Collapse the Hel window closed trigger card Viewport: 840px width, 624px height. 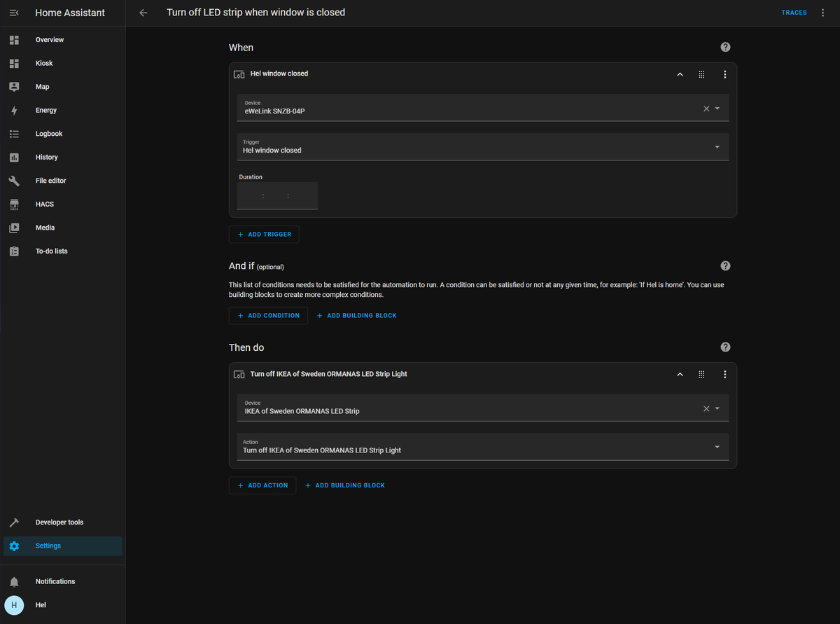(x=680, y=74)
